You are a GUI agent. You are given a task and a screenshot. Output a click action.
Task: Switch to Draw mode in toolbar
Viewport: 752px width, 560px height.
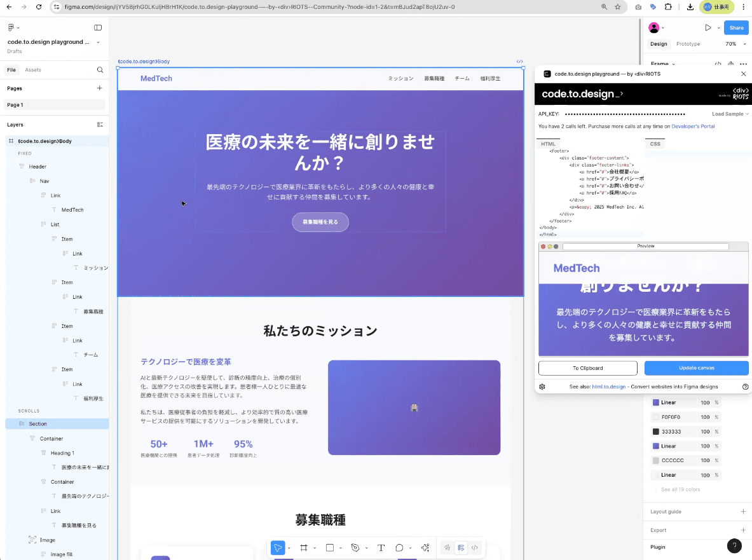coord(448,548)
